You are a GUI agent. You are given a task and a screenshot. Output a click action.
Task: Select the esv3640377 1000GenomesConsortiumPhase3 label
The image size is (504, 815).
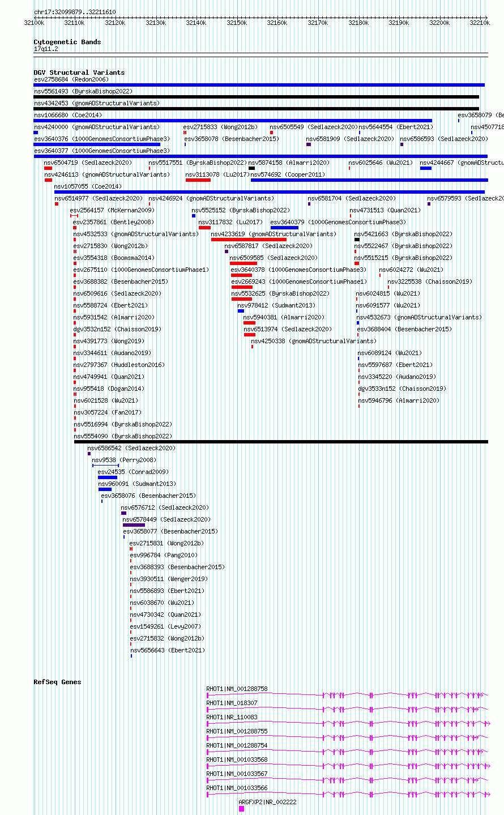(102, 151)
